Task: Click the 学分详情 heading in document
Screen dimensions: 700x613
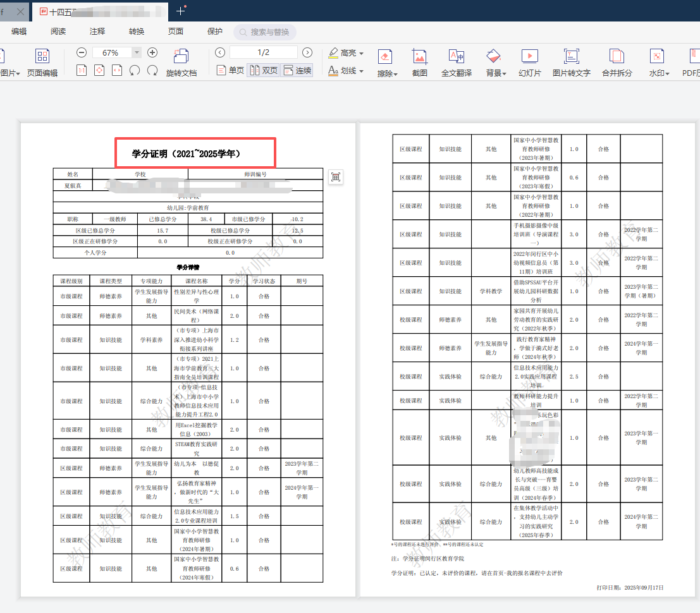Action: coord(188,267)
